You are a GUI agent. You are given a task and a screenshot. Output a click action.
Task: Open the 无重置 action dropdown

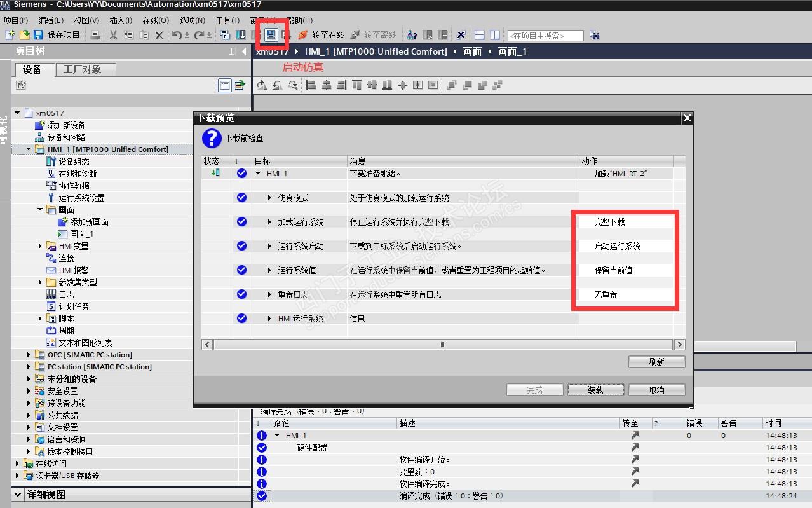coord(626,294)
